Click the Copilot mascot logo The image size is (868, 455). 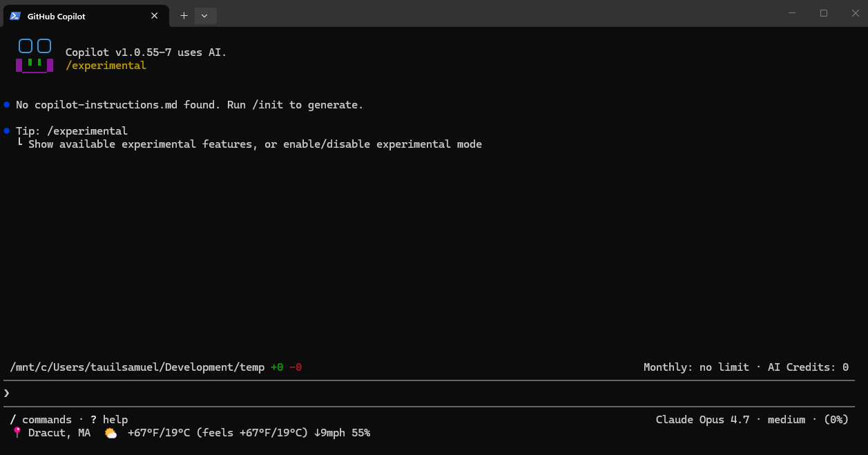[35, 56]
